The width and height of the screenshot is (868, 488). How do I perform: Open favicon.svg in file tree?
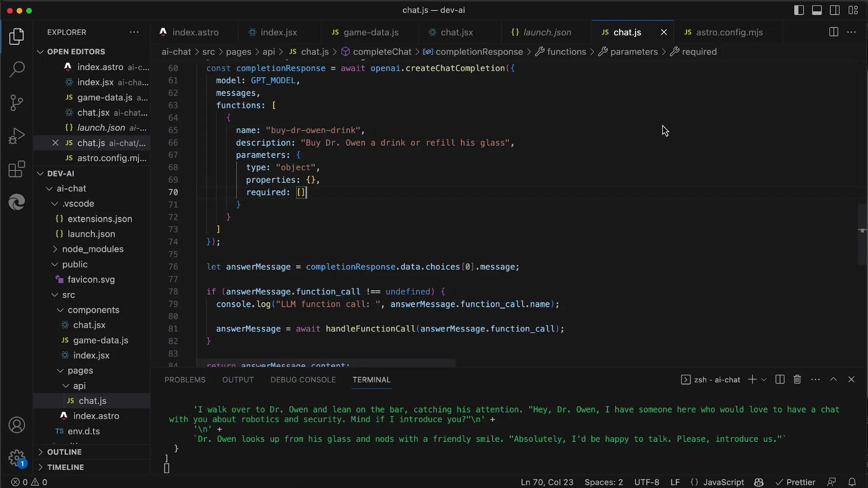pos(91,279)
